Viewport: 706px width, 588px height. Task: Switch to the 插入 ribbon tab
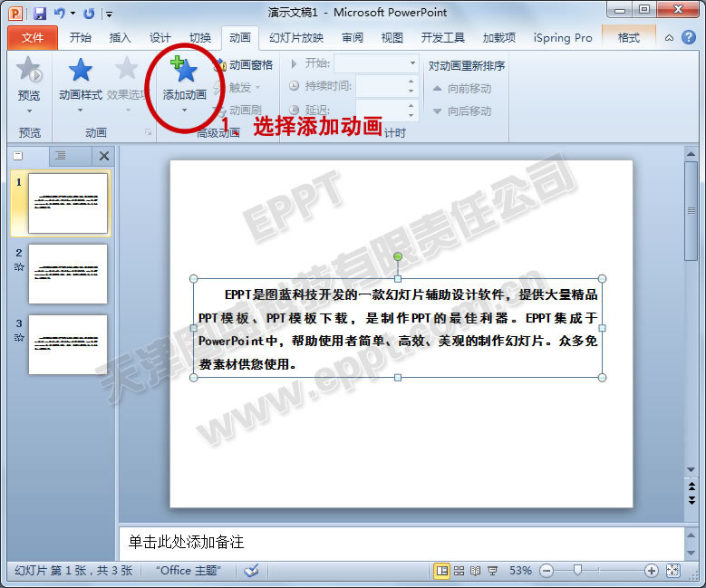120,38
